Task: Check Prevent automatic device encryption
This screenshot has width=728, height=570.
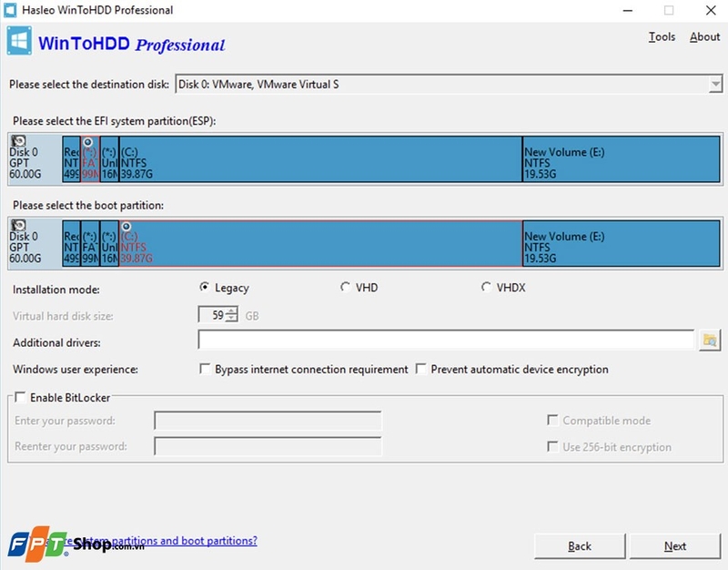Action: [421, 370]
